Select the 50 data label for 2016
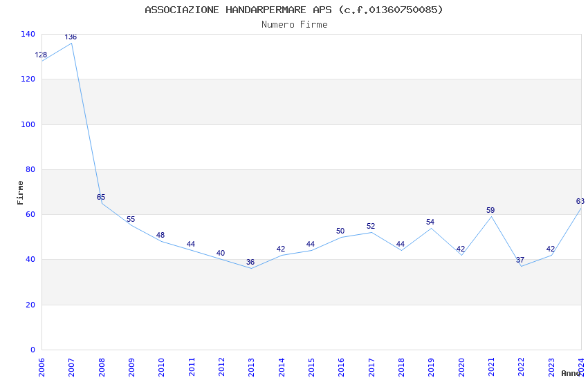Image resolution: width=588 pixels, height=380 pixels. (x=340, y=231)
